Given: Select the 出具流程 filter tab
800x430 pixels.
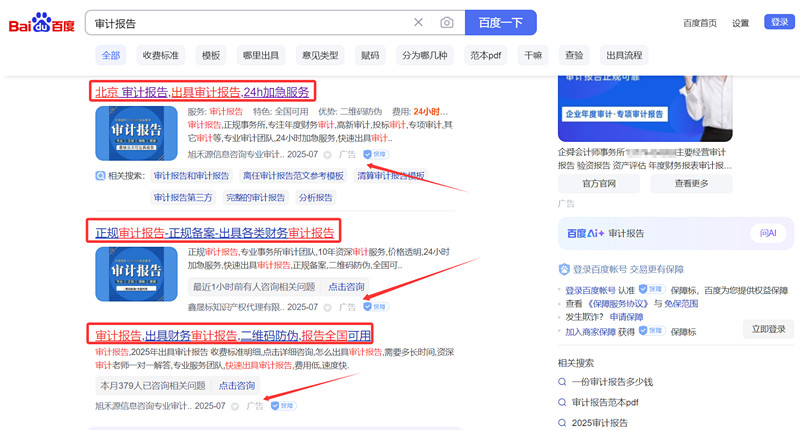Looking at the screenshot, I should coord(624,55).
